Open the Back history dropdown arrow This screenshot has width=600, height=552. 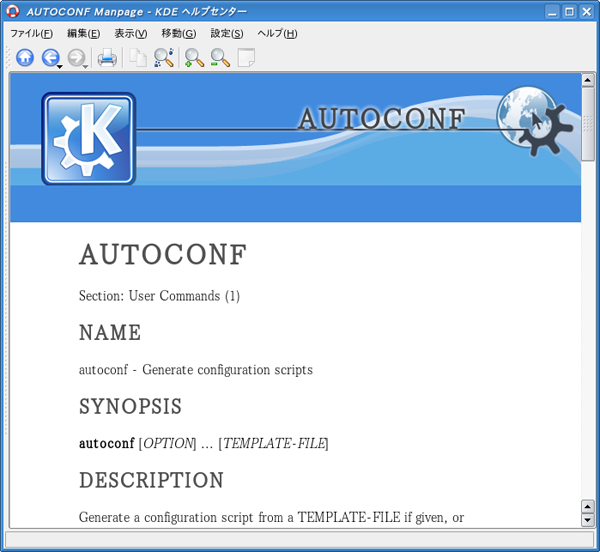pos(60,67)
